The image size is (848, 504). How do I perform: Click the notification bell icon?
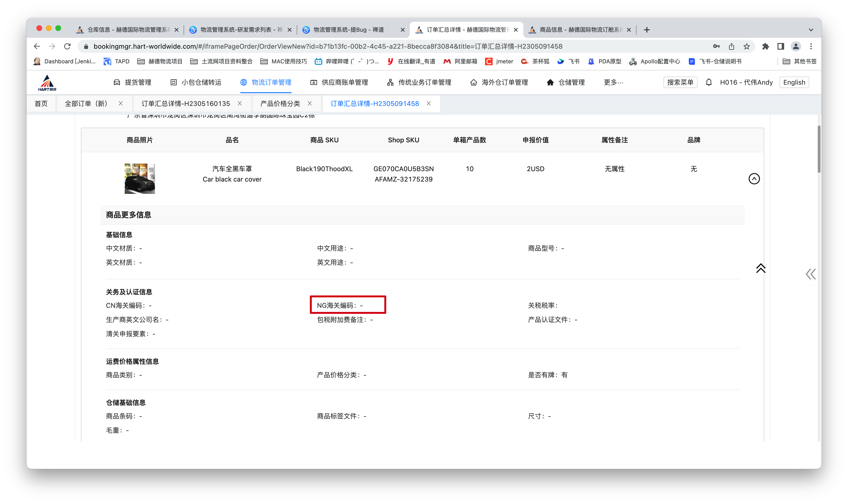(708, 82)
